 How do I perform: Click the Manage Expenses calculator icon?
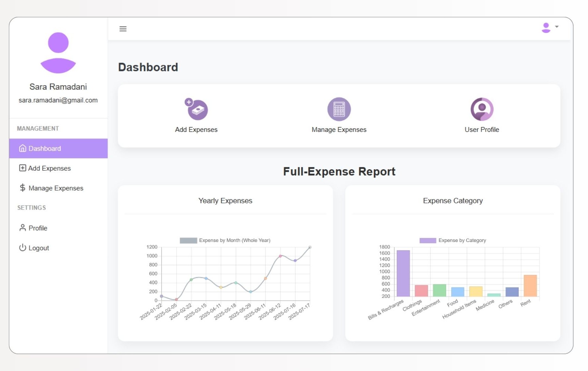pyautogui.click(x=339, y=109)
